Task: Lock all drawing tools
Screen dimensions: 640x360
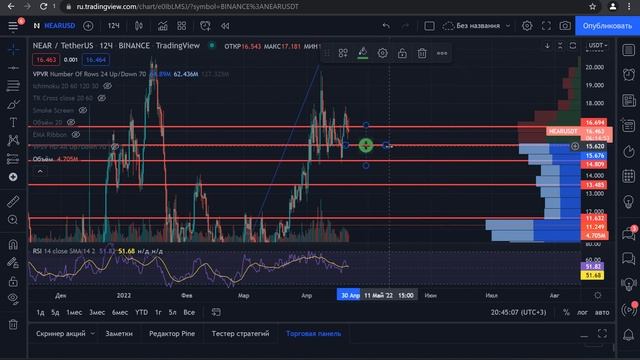Action: pos(13,281)
